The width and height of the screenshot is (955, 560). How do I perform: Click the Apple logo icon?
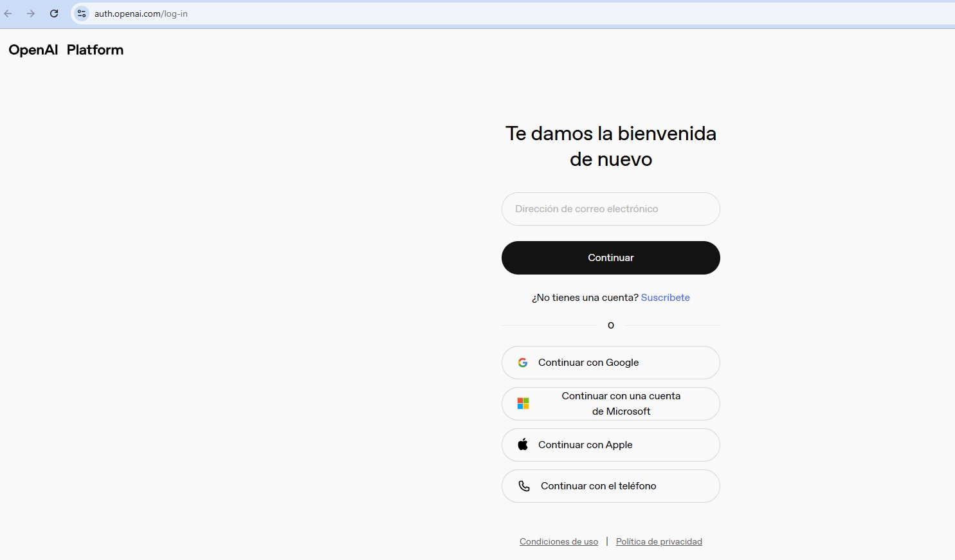523,444
